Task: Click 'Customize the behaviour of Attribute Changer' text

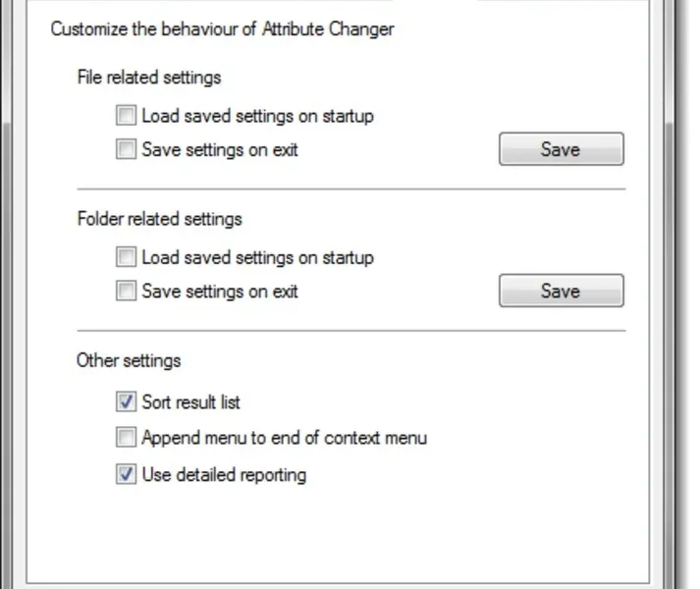Action: pyautogui.click(x=222, y=28)
